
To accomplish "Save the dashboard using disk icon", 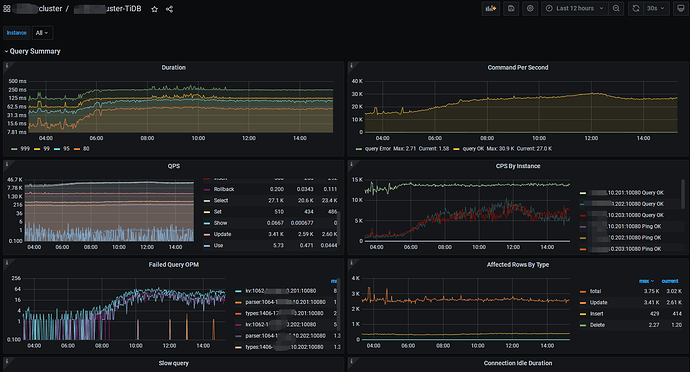I will (x=511, y=8).
